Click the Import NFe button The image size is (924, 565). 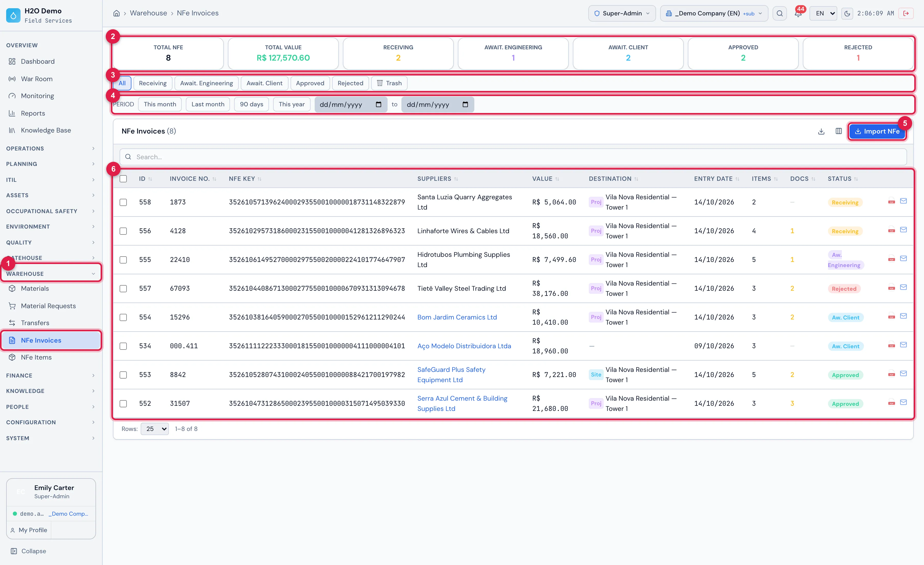[x=877, y=131]
